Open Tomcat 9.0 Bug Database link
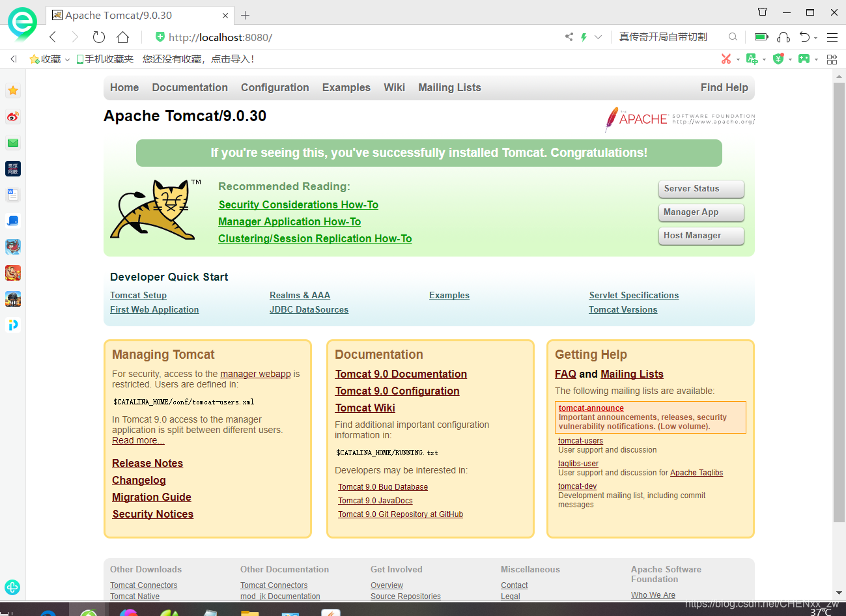 (x=383, y=487)
